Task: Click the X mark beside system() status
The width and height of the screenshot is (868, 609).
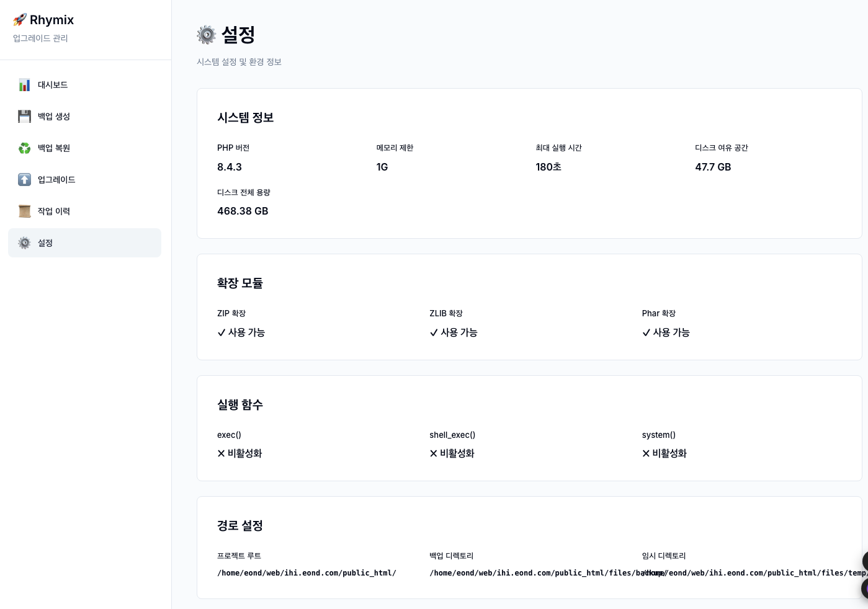Action: (x=646, y=453)
